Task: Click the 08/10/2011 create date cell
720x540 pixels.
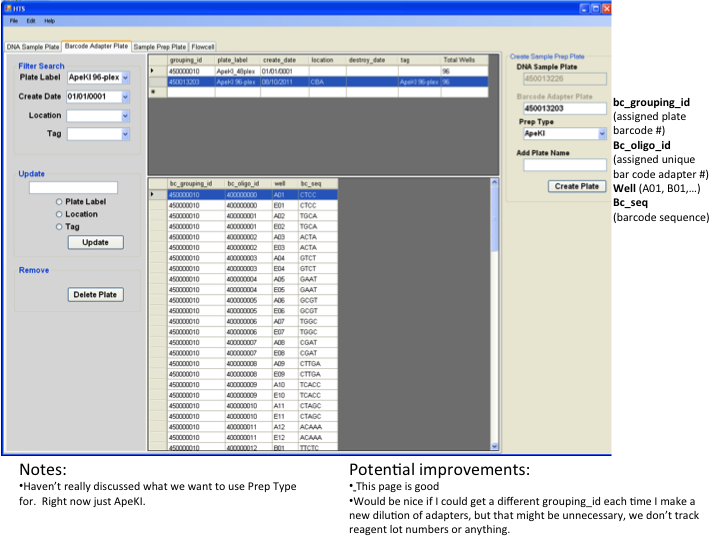Action: (x=285, y=82)
